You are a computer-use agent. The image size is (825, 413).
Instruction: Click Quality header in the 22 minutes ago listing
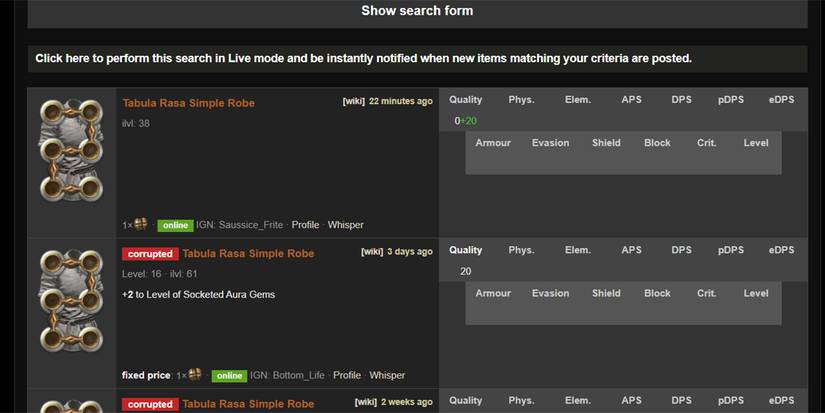click(466, 99)
